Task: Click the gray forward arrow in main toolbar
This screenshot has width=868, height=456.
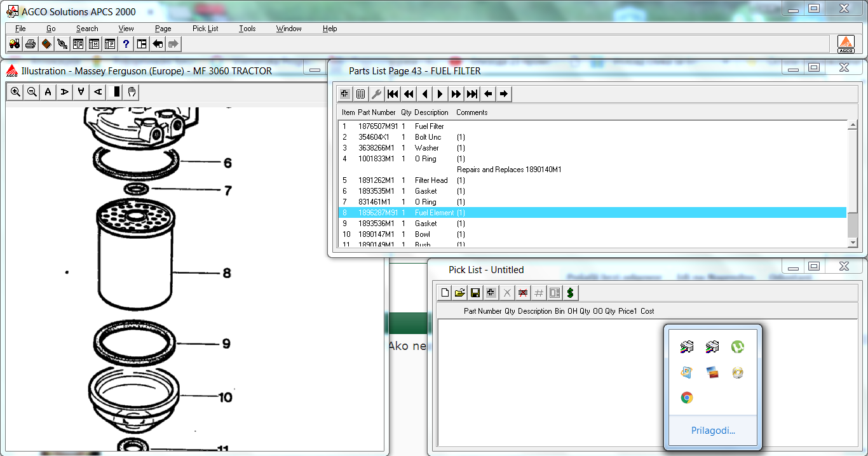Action: 173,44
